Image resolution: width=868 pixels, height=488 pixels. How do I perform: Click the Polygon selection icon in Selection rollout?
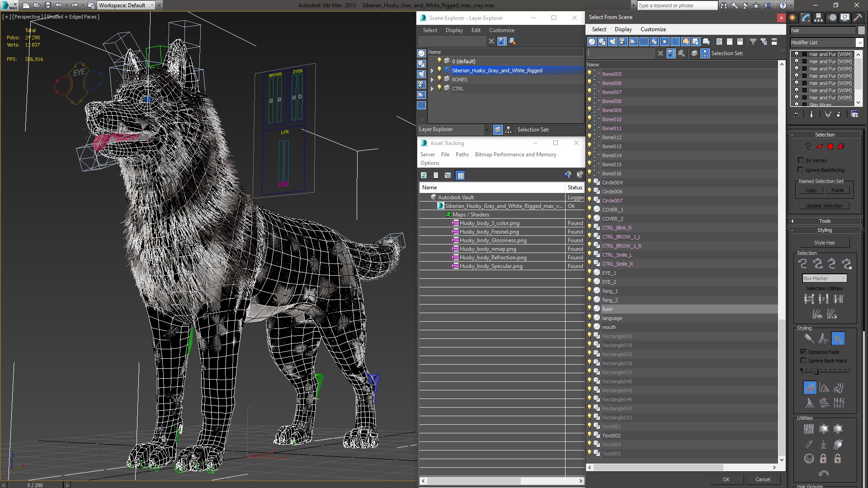pos(830,146)
